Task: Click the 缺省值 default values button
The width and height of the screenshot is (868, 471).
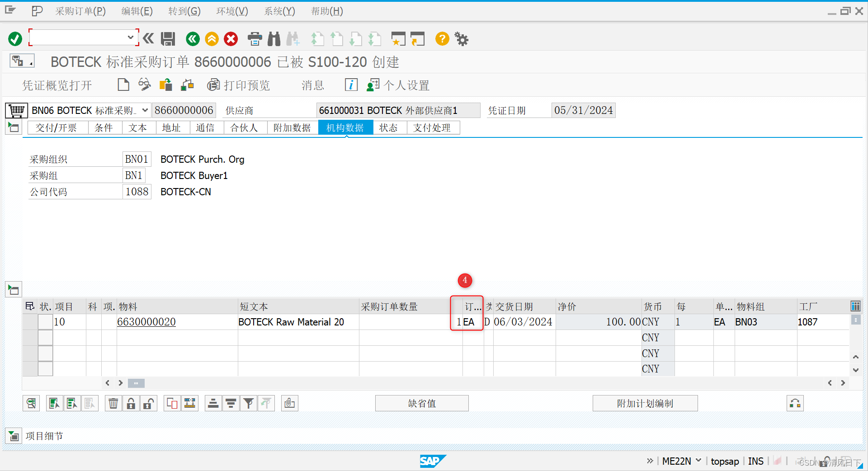Action: coord(421,403)
